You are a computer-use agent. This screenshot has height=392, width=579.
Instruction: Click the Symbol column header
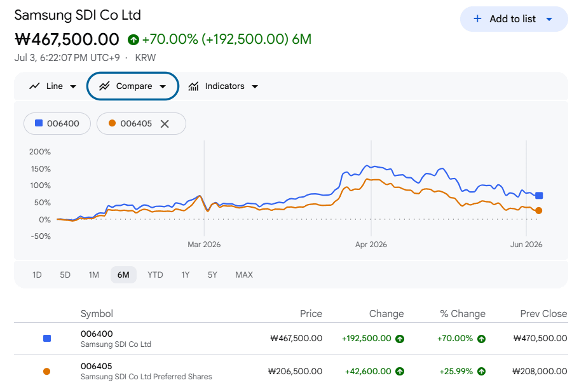point(97,314)
